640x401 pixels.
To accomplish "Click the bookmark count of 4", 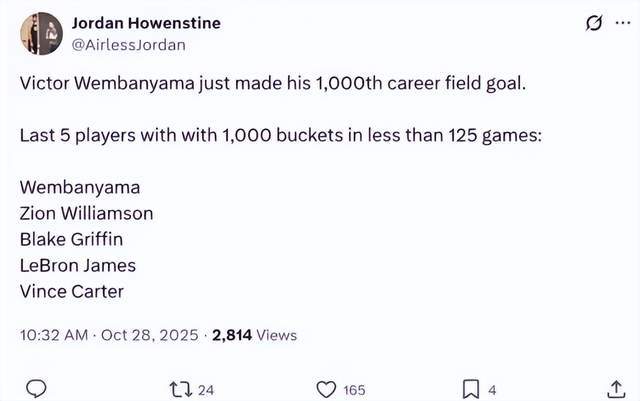I will [x=493, y=390].
